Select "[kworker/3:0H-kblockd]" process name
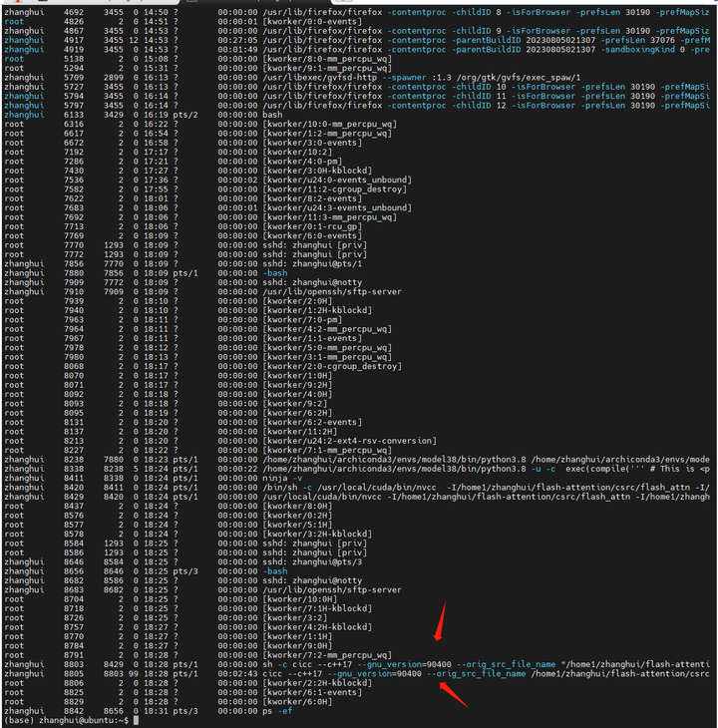 coord(317,171)
